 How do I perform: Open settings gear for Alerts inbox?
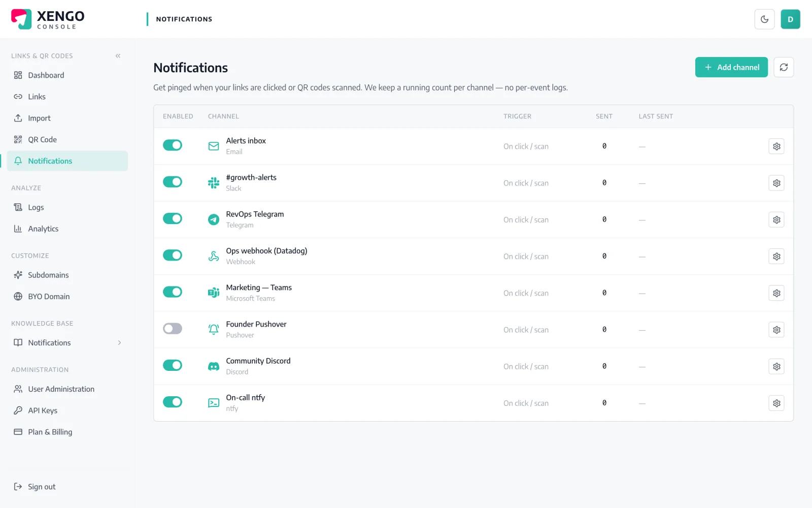tap(776, 146)
